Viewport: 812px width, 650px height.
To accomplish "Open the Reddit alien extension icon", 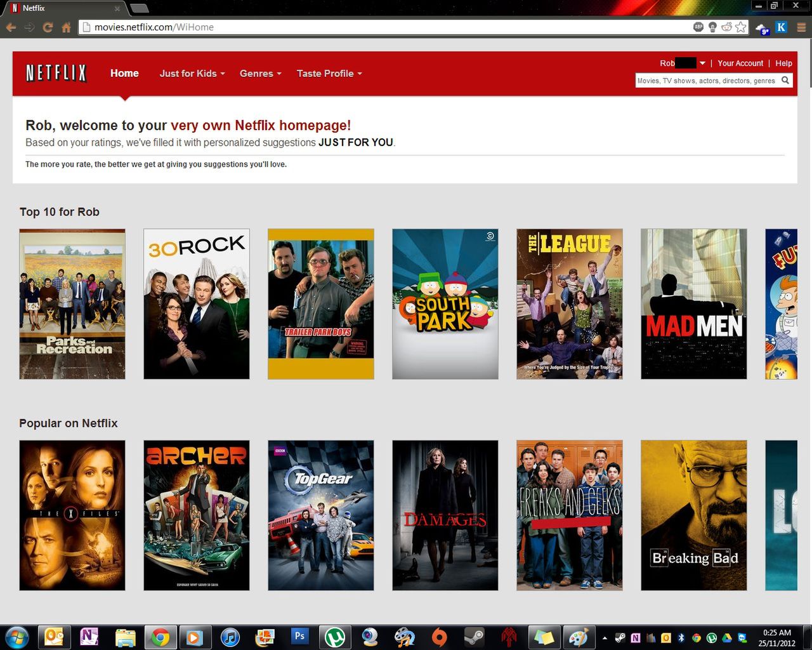I will point(726,27).
